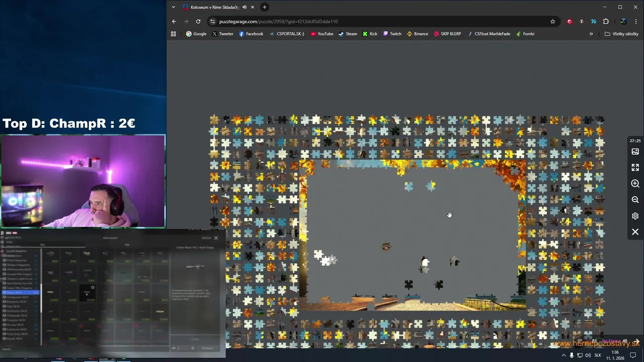The width and height of the screenshot is (644, 362).
Task: Open Facebook bookmark
Action: pos(251,34)
